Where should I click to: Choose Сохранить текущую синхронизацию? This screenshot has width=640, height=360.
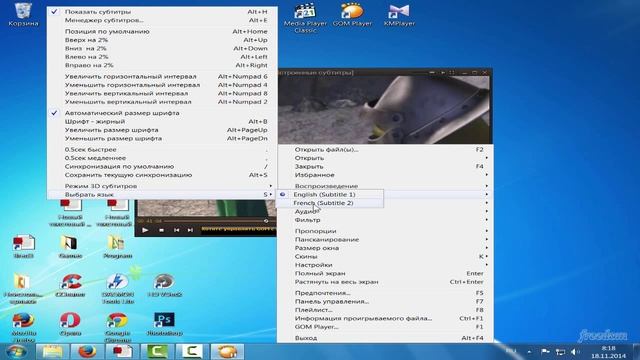[x=162, y=175]
